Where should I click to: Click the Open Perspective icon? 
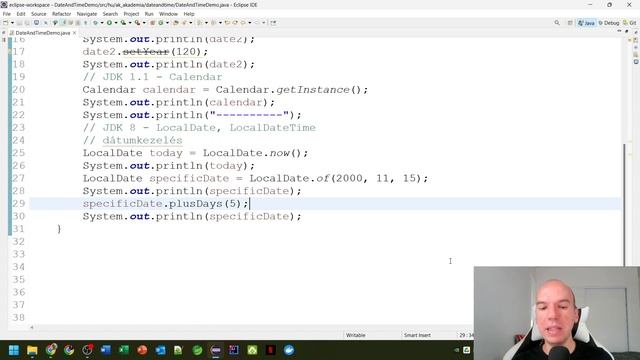(570, 23)
